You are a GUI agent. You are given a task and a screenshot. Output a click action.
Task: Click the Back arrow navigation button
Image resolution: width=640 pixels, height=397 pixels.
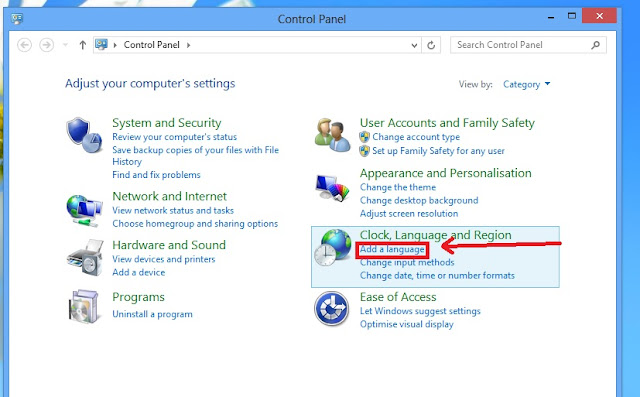[24, 45]
